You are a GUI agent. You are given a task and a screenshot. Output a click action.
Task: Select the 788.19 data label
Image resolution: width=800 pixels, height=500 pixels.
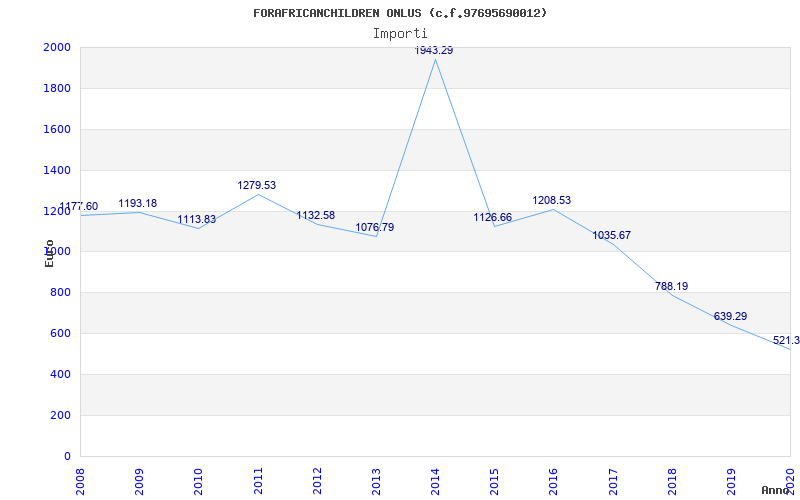pyautogui.click(x=671, y=286)
